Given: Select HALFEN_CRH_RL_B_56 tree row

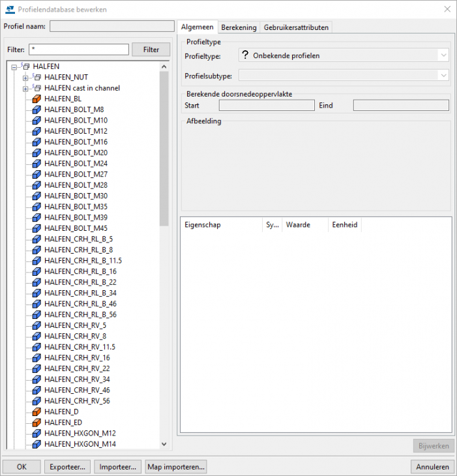Looking at the screenshot, I should point(80,314).
